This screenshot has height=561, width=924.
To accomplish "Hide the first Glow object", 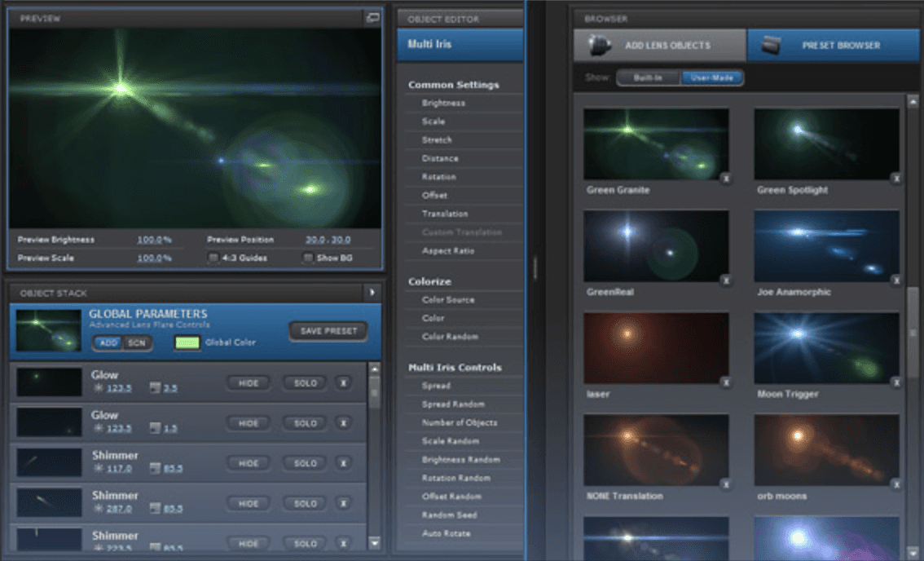I will tap(248, 383).
